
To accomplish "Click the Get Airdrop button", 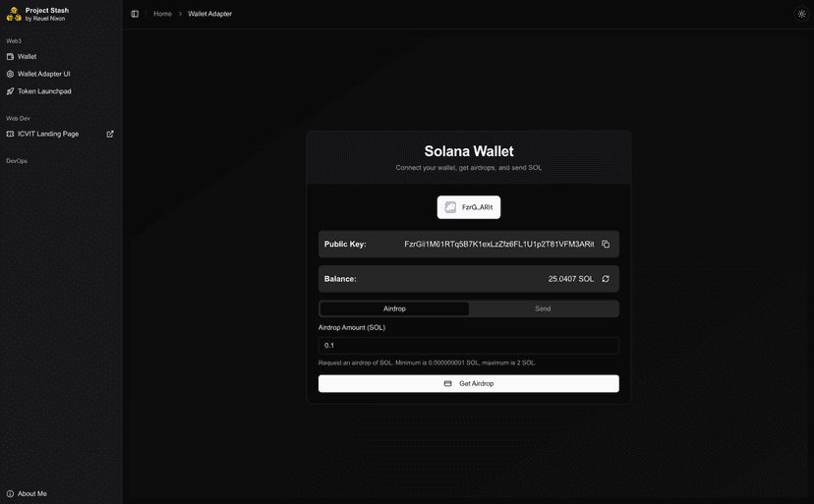I will 469,383.
